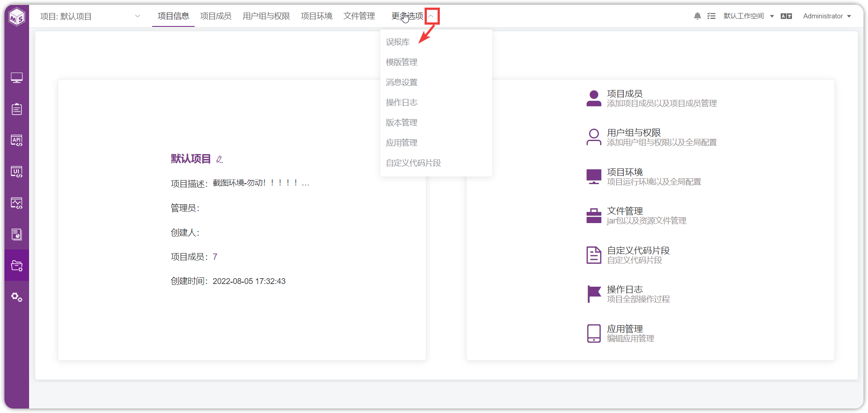Image resolution: width=868 pixels, height=413 pixels.
Task: Click the MeterSphere logo icon
Action: (x=17, y=17)
